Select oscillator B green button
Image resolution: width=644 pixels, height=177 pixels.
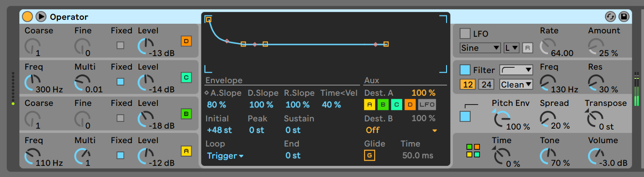coord(186,114)
